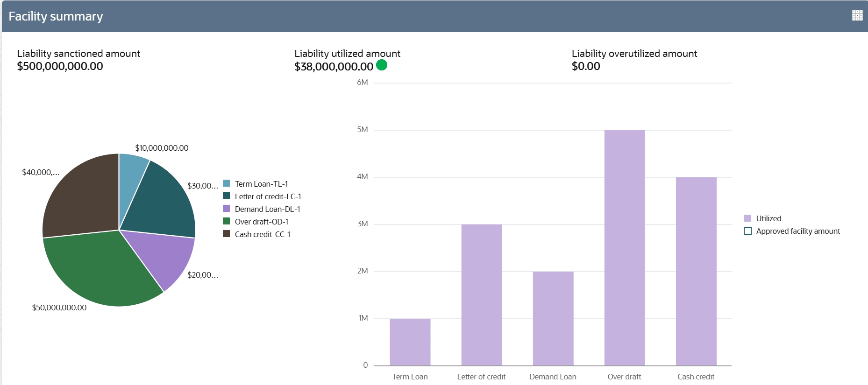The width and height of the screenshot is (868, 385).
Task: Click the grid view icon in header
Action: [857, 15]
